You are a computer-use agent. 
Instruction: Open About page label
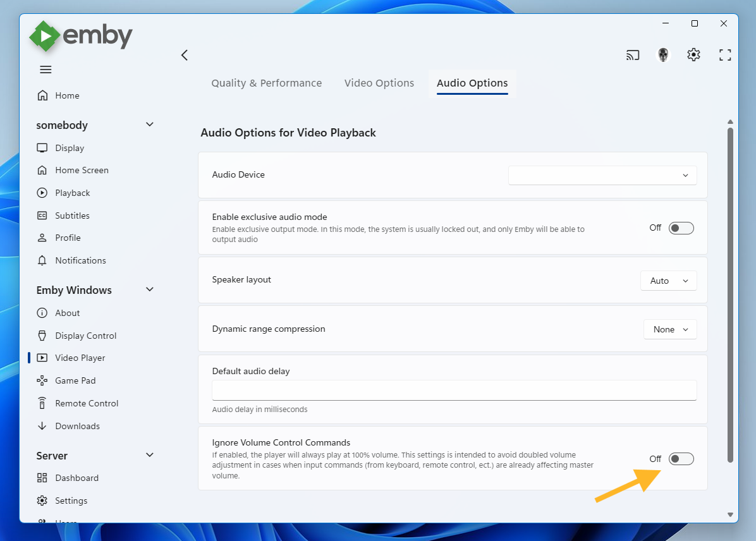68,313
